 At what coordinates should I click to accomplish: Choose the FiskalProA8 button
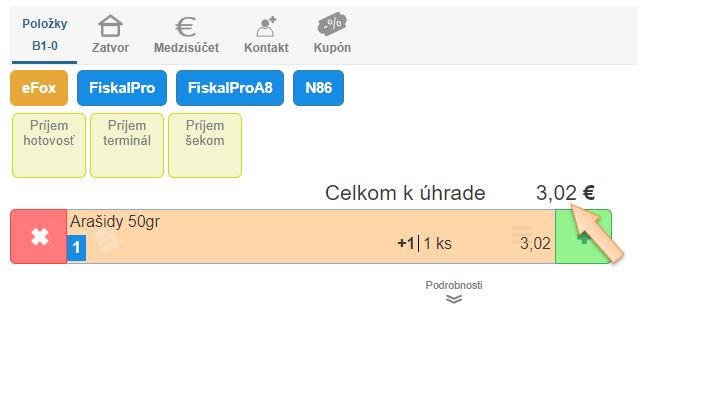coord(230,88)
